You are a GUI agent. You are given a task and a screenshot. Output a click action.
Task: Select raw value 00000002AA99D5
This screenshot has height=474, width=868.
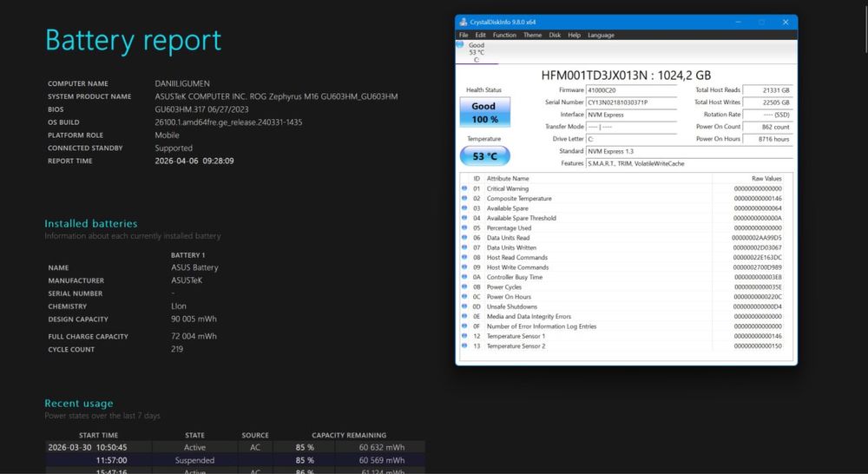(x=757, y=238)
